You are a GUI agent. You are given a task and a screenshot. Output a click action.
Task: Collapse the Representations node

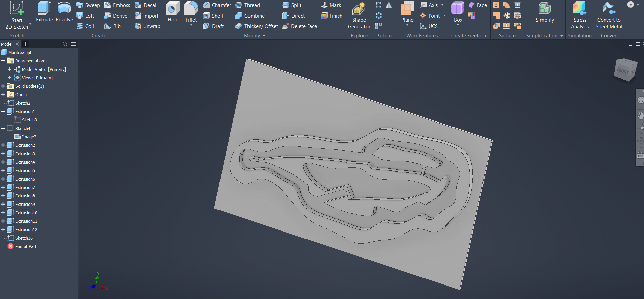pyautogui.click(x=3, y=61)
